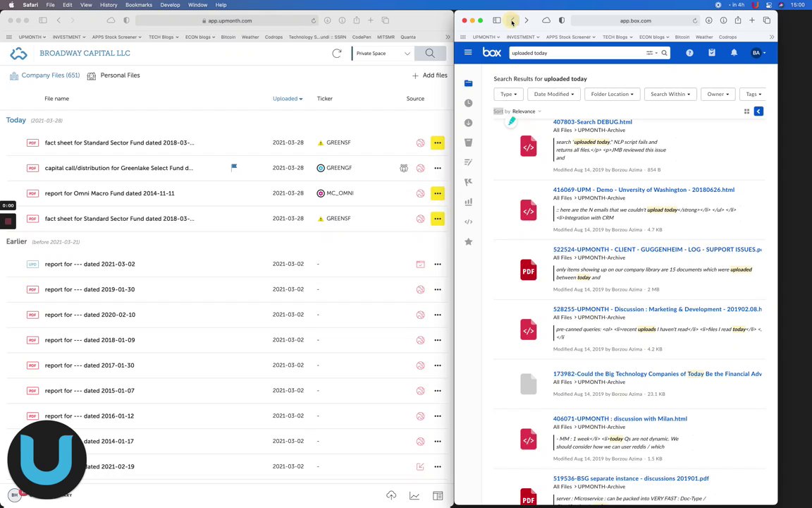
Task: Toggle sidebar in the Box Safari window
Action: click(497, 20)
